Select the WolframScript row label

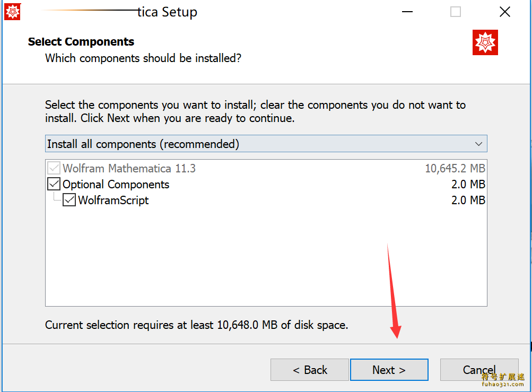click(114, 200)
